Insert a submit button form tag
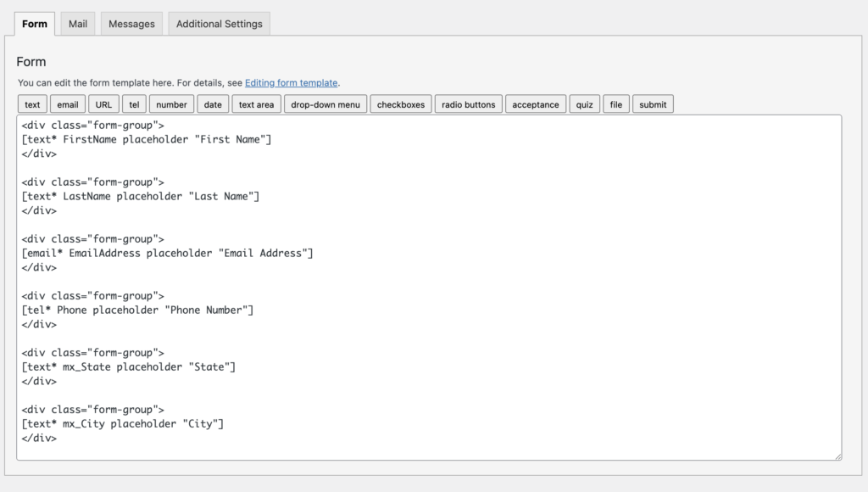The image size is (868, 492). click(x=653, y=103)
